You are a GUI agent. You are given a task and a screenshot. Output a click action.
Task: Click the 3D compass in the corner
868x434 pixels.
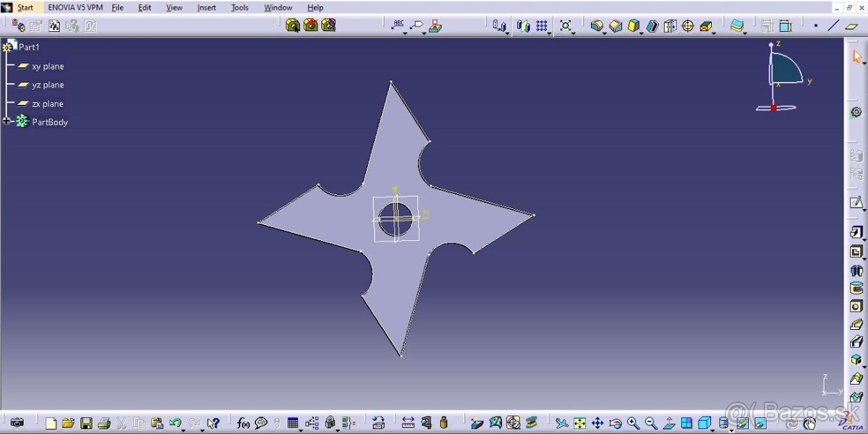pyautogui.click(x=783, y=74)
